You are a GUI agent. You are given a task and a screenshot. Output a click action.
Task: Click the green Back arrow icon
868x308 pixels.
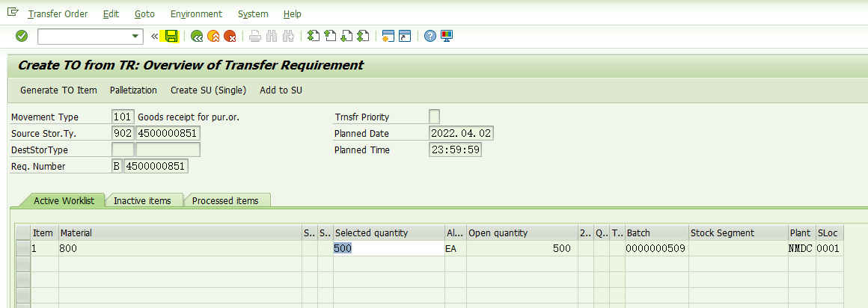pos(197,36)
